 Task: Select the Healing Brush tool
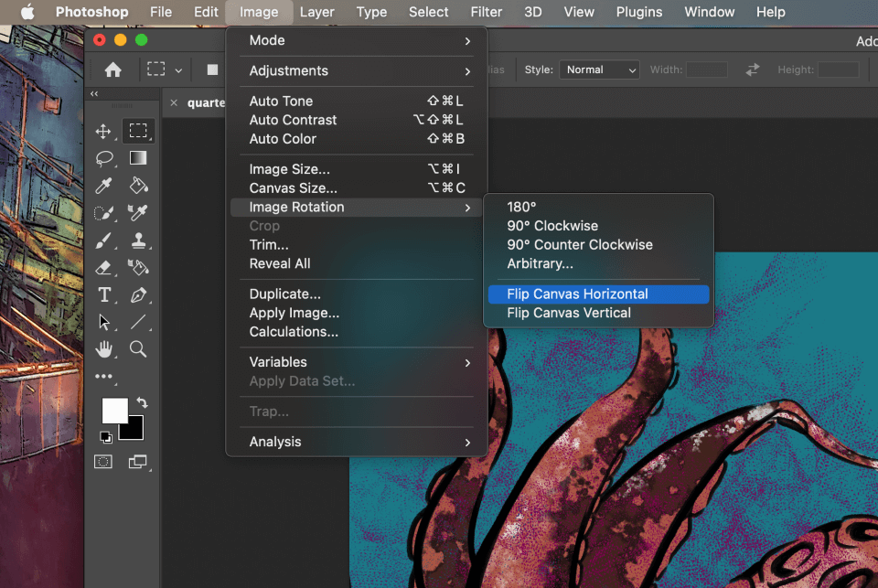click(138, 213)
